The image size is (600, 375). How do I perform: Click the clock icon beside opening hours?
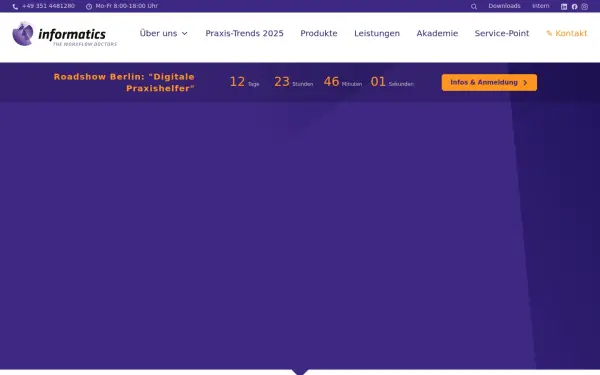click(x=89, y=7)
